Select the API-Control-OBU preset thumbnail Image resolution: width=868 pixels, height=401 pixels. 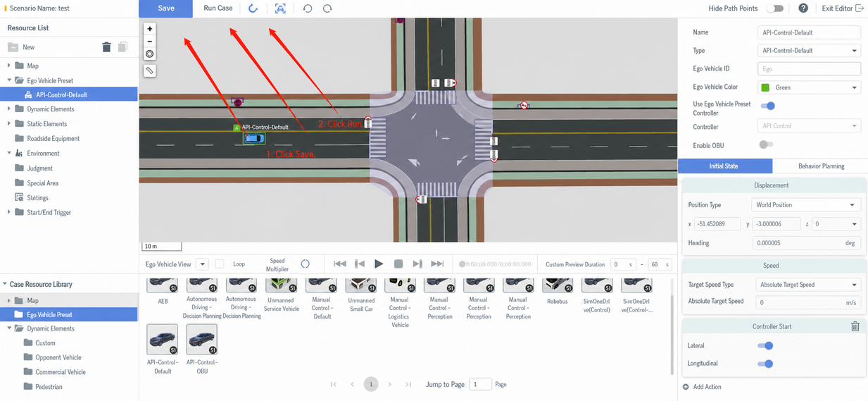(201, 340)
